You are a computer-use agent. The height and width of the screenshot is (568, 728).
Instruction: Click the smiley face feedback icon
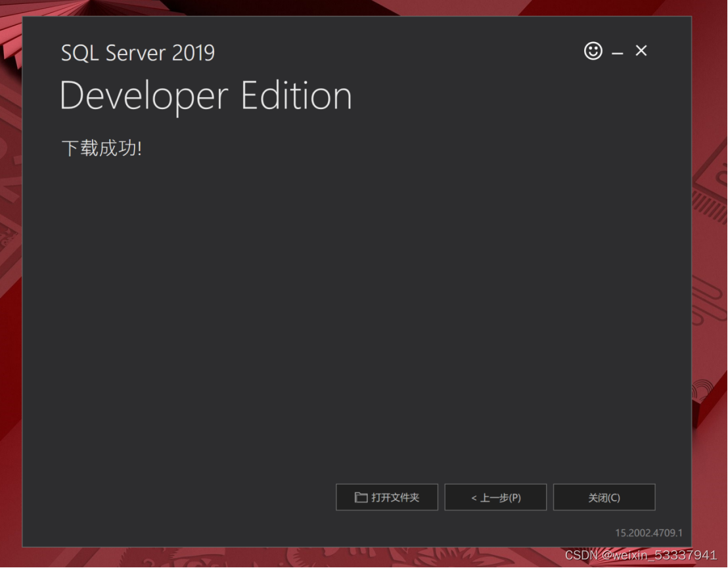(x=593, y=51)
